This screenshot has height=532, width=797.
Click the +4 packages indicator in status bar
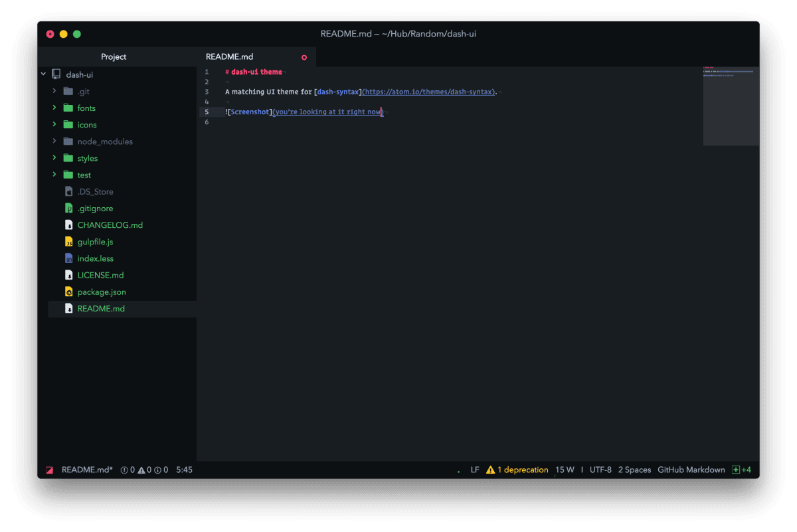[742, 470]
